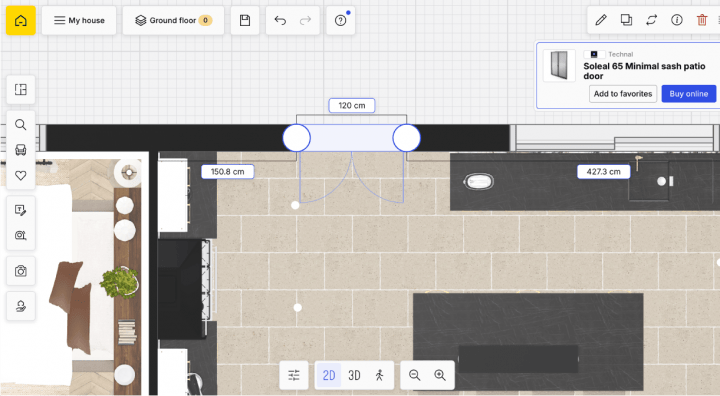Switch to the 3D view
The height and width of the screenshot is (396, 720).
(354, 375)
